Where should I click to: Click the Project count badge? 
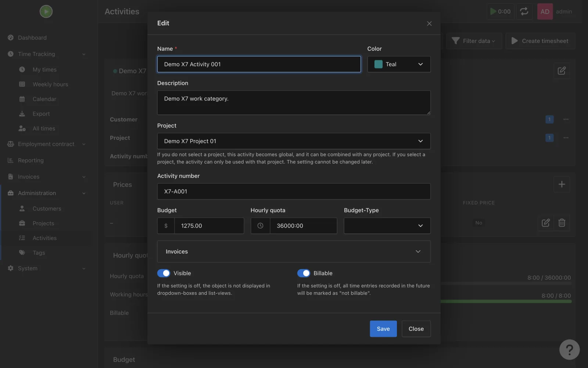coord(549,138)
